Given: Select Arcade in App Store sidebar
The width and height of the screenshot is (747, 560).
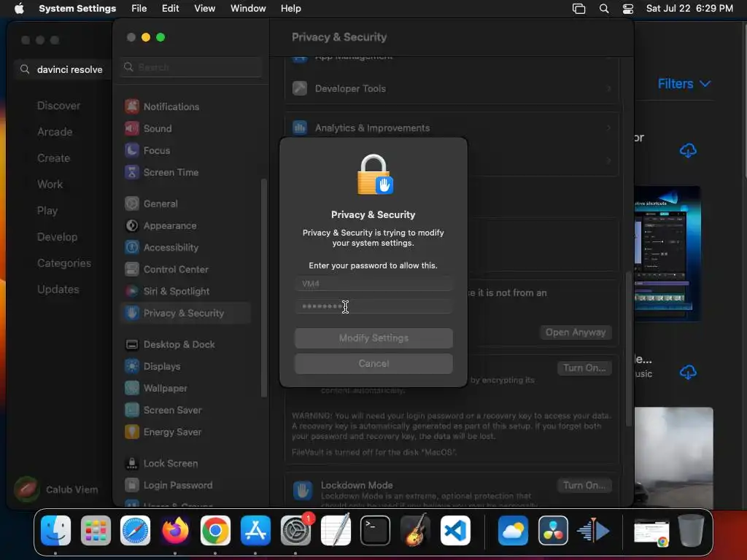Looking at the screenshot, I should pos(55,132).
